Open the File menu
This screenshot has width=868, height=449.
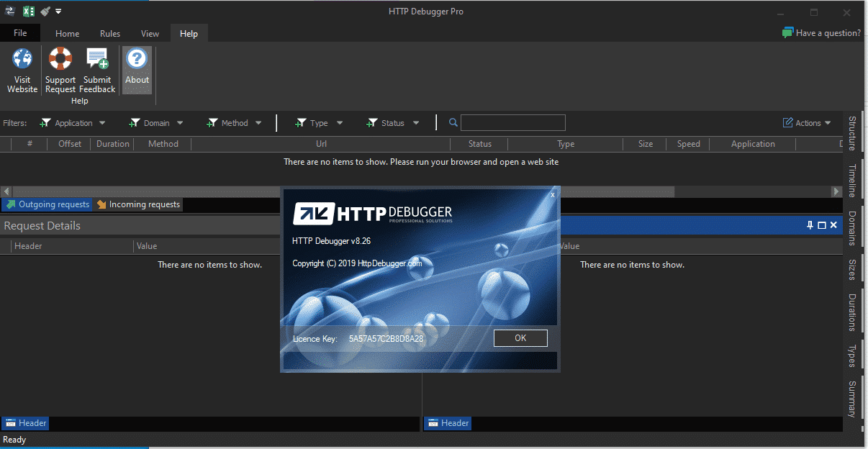[20, 33]
